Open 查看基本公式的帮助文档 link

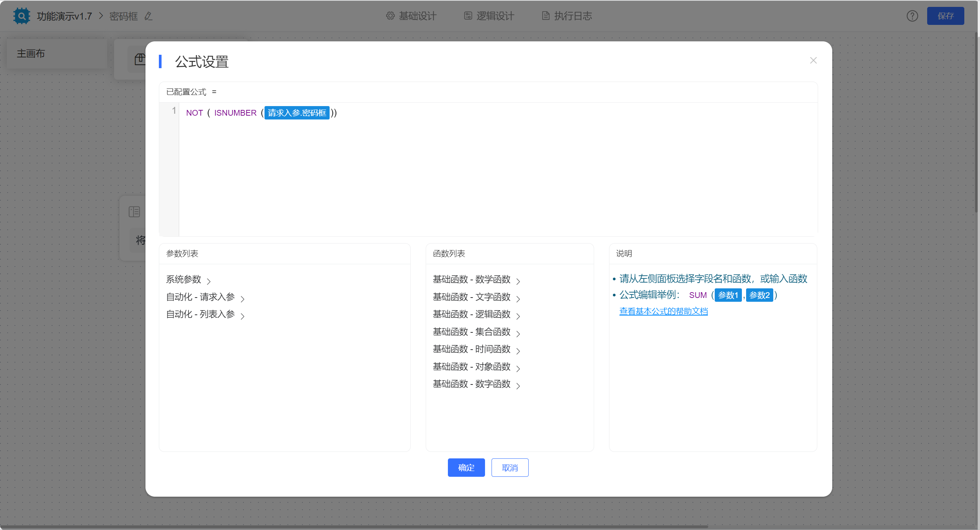coord(663,311)
